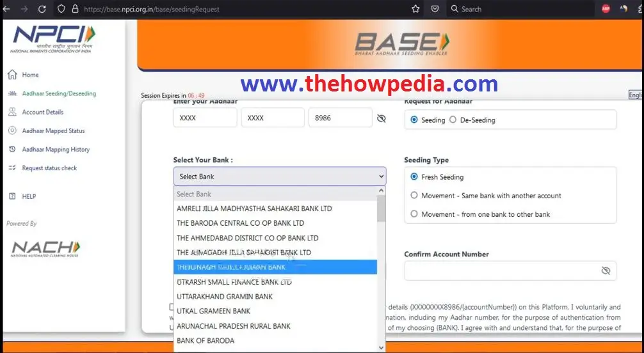Reload the page with the refresh icon
Screen dimensions: 644x353
42,9
